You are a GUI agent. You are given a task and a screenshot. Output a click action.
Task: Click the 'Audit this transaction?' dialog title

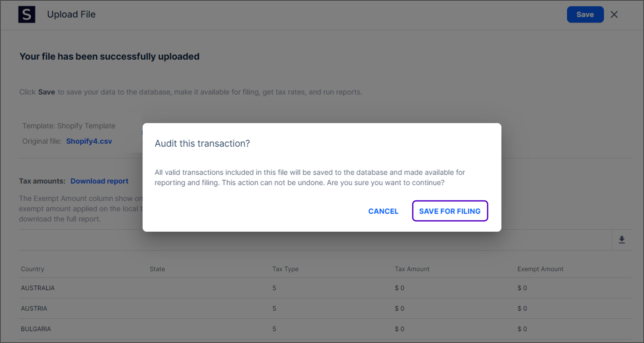[x=202, y=143]
